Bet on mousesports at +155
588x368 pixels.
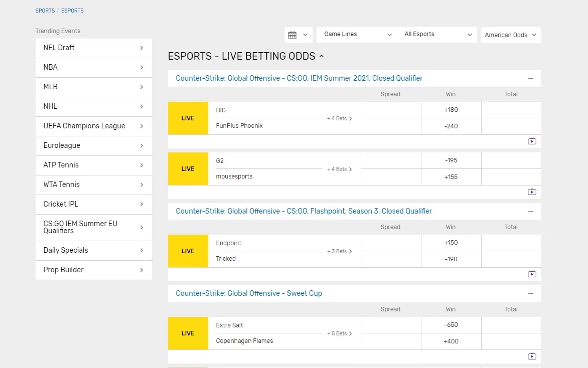pyautogui.click(x=451, y=177)
